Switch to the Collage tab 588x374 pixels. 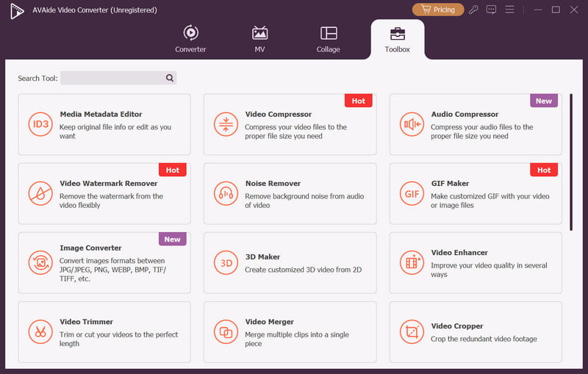click(x=329, y=39)
